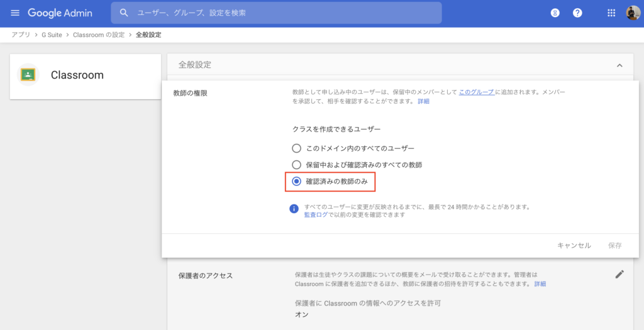Collapse the 全般設定 section chevron
The width and height of the screenshot is (644, 330).
619,65
